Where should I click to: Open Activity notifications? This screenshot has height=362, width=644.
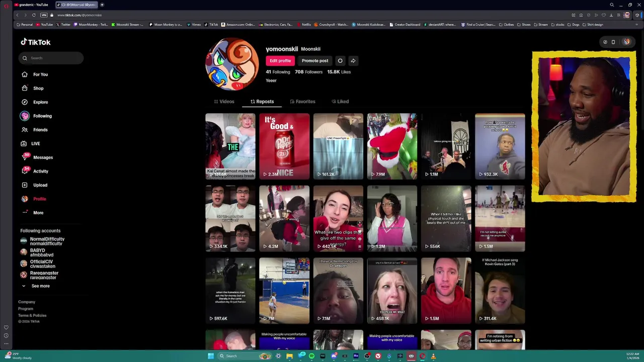pos(35,171)
